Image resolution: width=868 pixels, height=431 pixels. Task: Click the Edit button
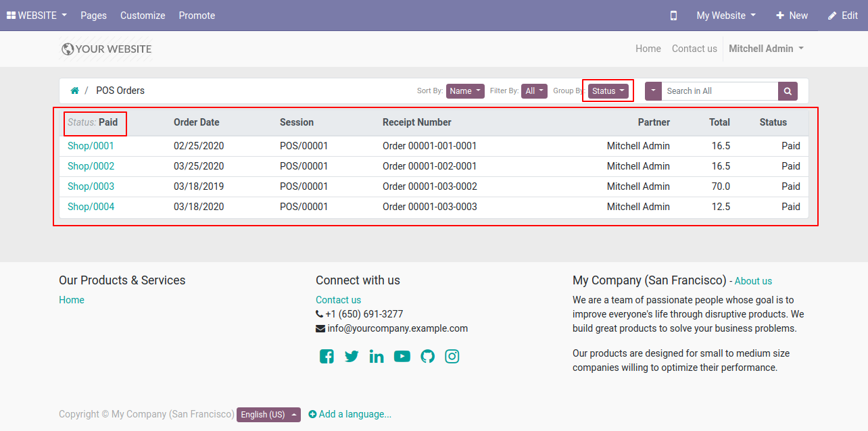843,16
